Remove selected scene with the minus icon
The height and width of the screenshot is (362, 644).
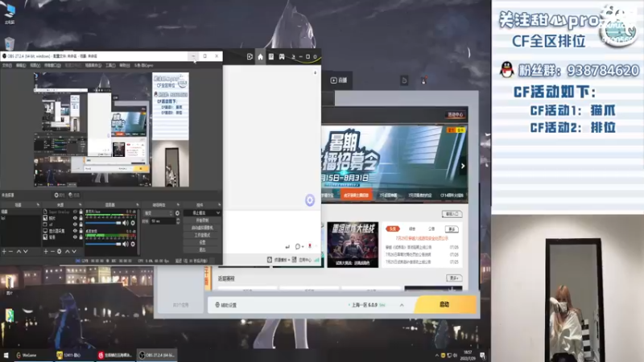pyautogui.click(x=11, y=251)
